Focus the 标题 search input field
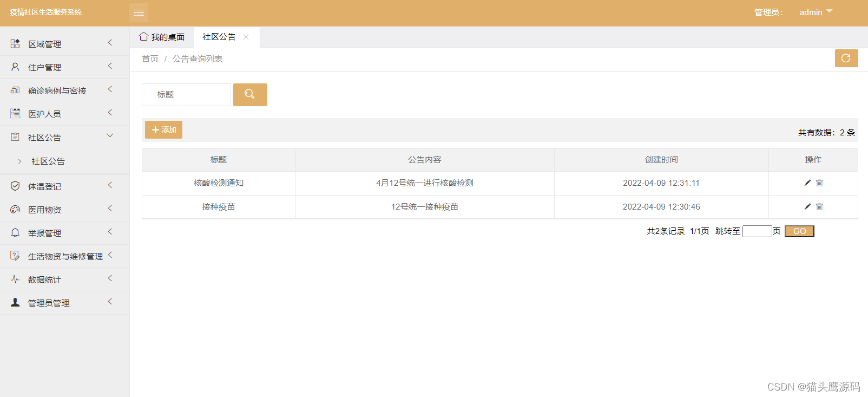This screenshot has height=397, width=868. pos(186,95)
